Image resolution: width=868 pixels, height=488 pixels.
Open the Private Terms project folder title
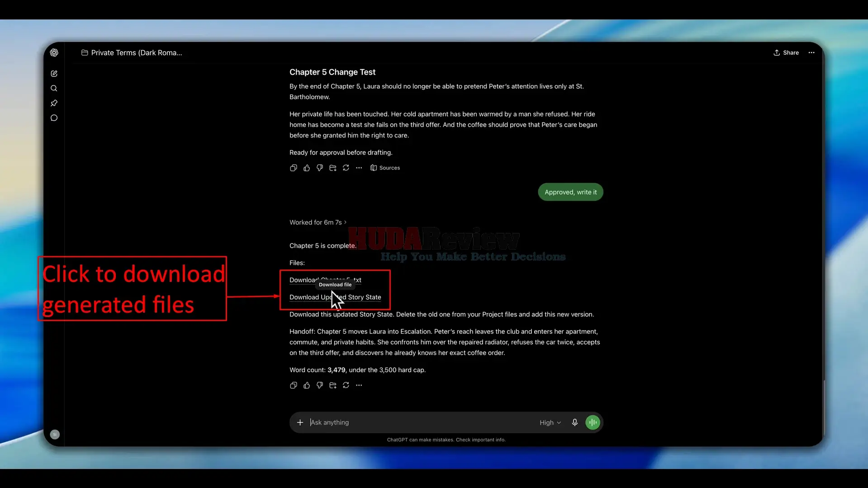[x=132, y=53]
